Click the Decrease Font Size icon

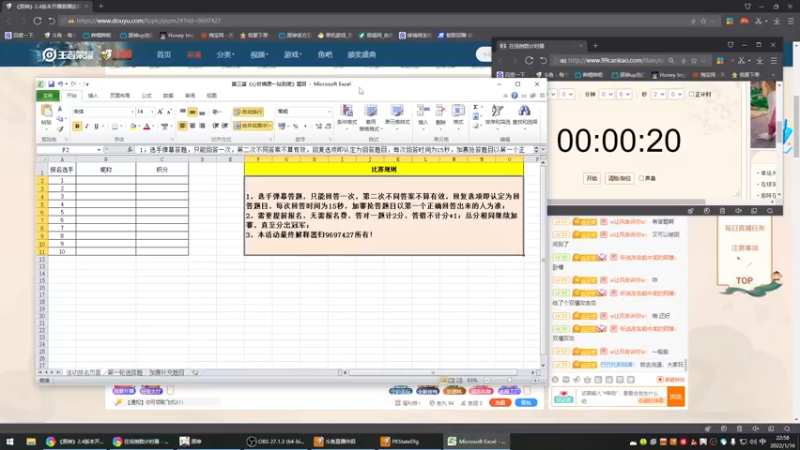[x=169, y=112]
